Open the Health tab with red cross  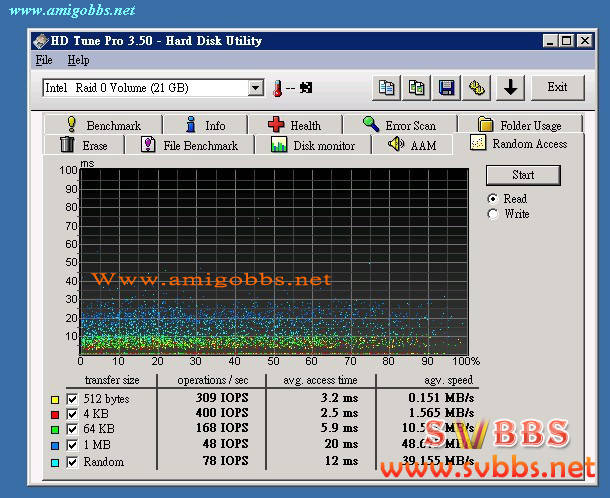coord(294,125)
